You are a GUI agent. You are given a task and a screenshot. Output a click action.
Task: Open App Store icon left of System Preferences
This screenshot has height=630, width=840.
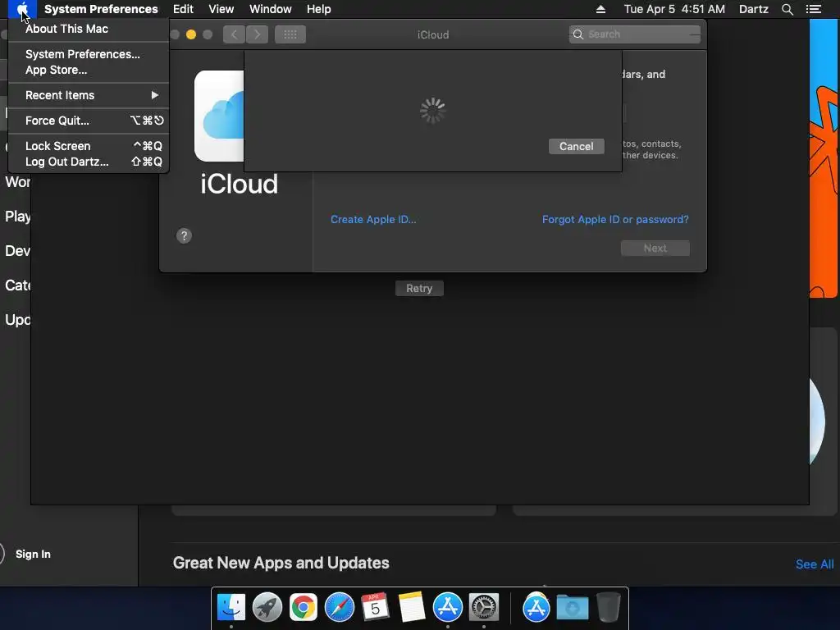(447, 608)
